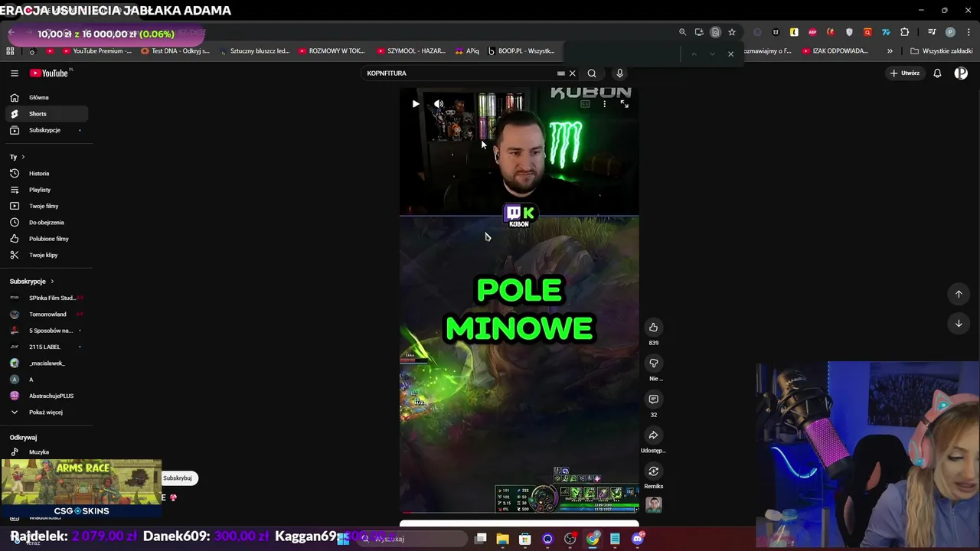980x551 pixels.
Task: Dislike the short with thumbs down
Action: tap(653, 364)
